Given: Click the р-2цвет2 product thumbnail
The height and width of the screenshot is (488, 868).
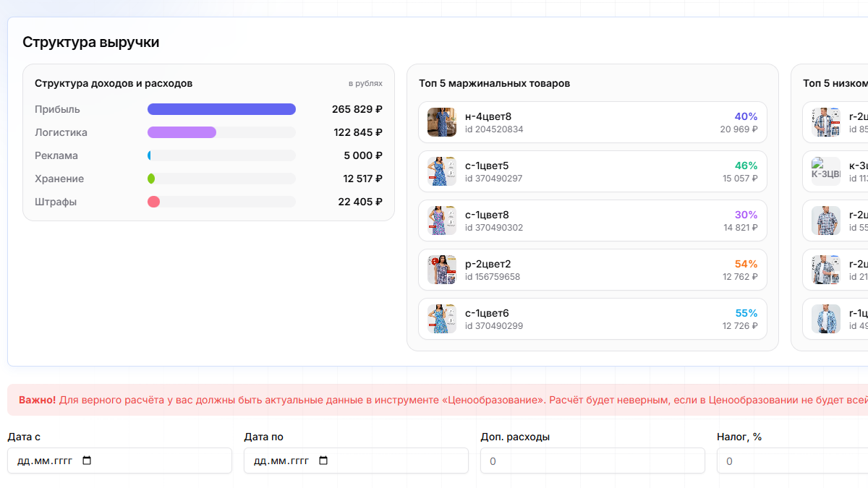Looking at the screenshot, I should [x=442, y=270].
